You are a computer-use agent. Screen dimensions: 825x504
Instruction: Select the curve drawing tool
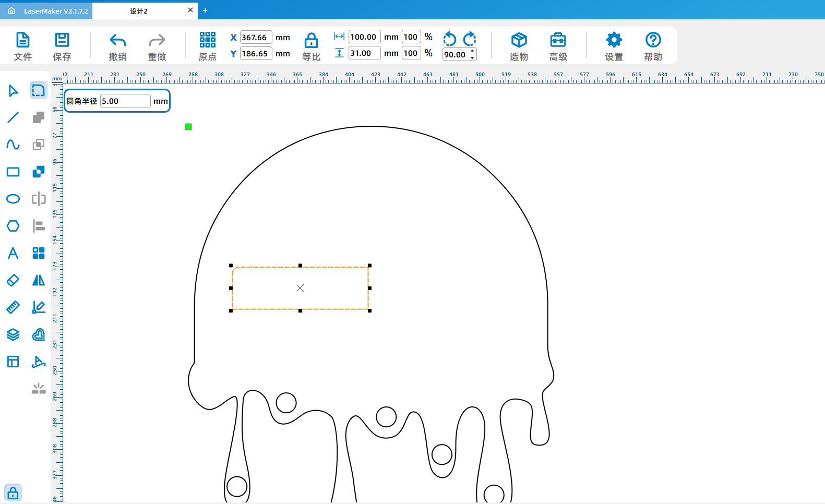(13, 145)
